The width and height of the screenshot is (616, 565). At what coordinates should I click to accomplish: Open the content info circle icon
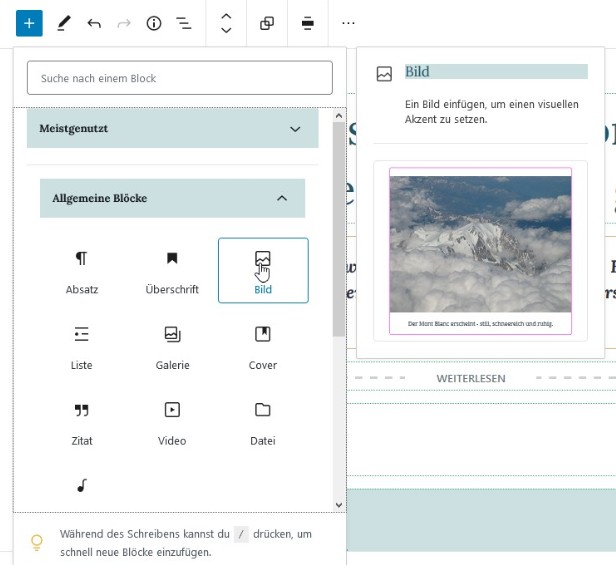[154, 23]
